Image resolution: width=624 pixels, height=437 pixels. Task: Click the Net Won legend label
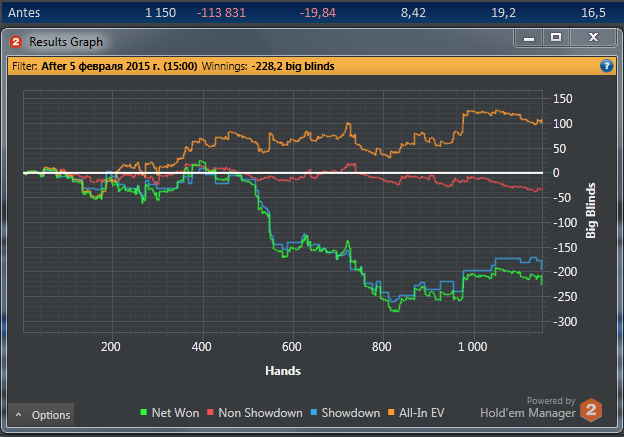(x=176, y=413)
